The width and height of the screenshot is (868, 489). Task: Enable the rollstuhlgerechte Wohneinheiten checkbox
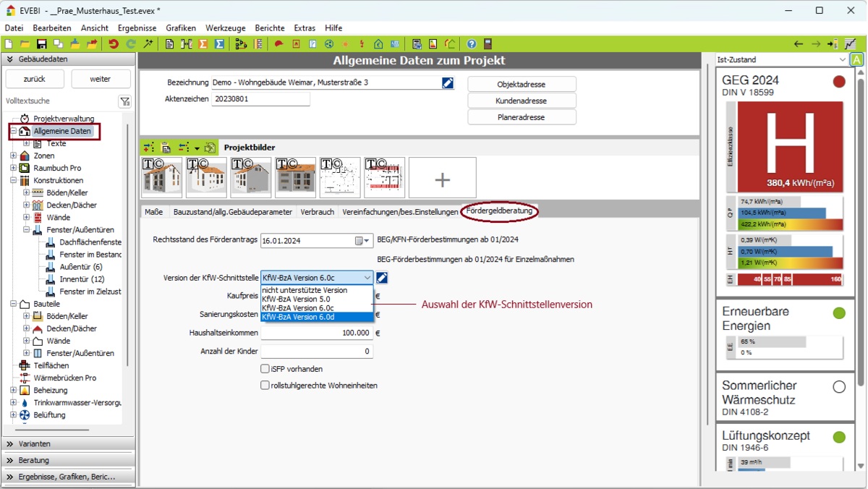265,386
